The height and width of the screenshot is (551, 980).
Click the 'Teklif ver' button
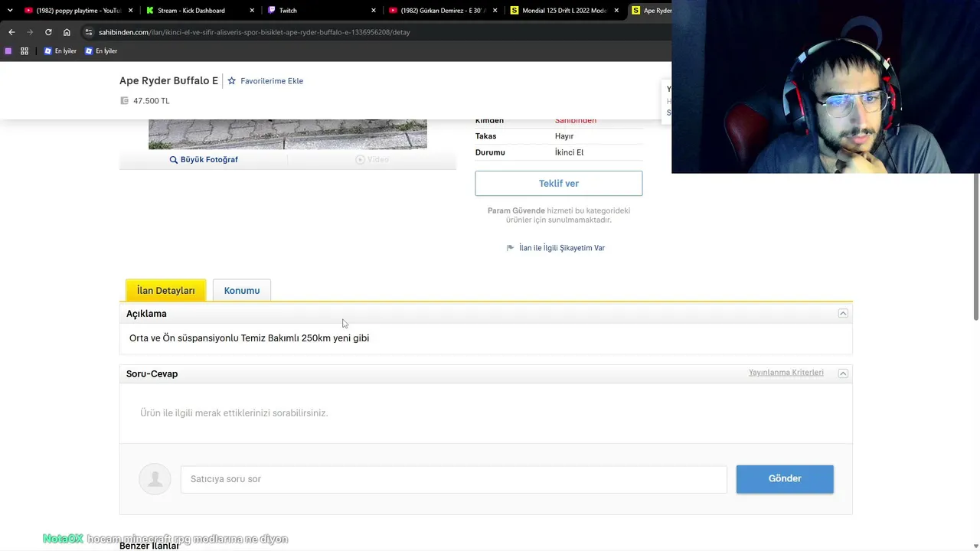click(559, 184)
